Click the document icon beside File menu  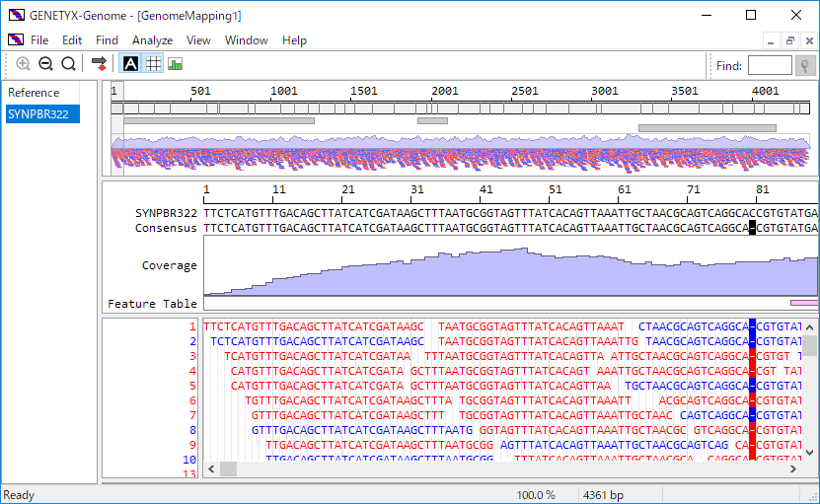click(x=16, y=39)
